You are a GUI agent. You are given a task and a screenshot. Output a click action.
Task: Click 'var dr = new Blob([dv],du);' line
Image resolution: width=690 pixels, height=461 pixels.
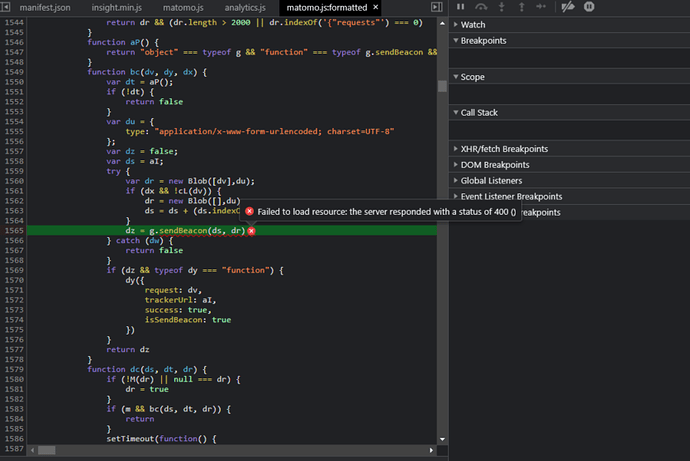[190, 181]
